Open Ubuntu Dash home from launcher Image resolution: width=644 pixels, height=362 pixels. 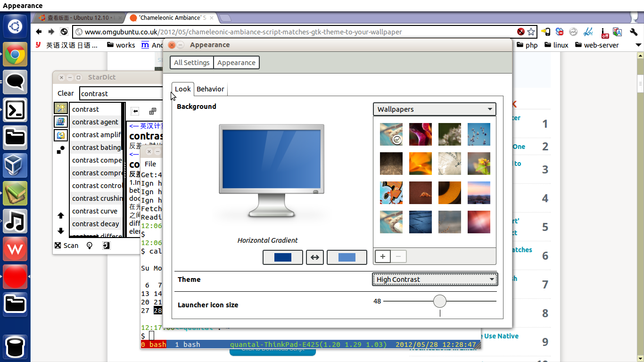pos(15,27)
